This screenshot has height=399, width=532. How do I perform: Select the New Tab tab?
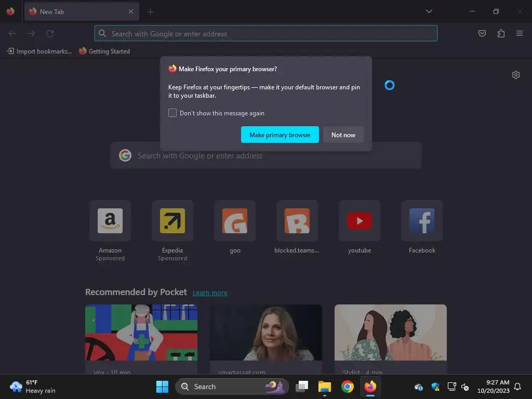pyautogui.click(x=82, y=11)
